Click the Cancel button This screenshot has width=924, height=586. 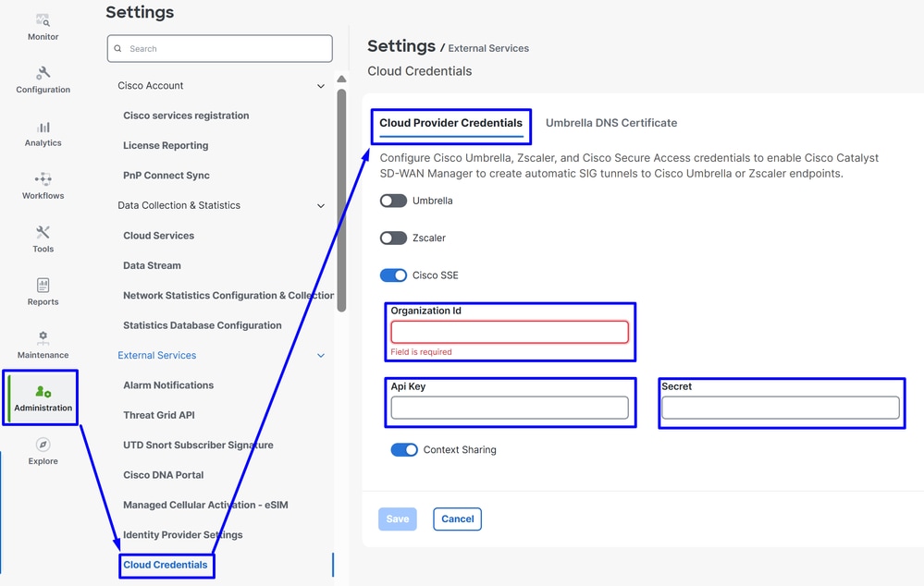457,519
